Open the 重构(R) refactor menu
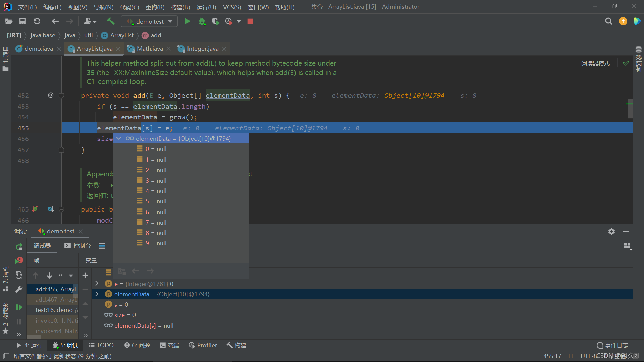Image resolution: width=644 pixels, height=362 pixels. 155,7
